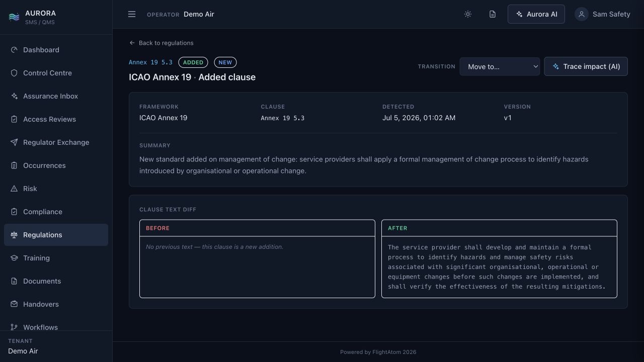Image resolution: width=644 pixels, height=362 pixels.
Task: Click the Aurora AI button
Action: [x=536, y=14]
